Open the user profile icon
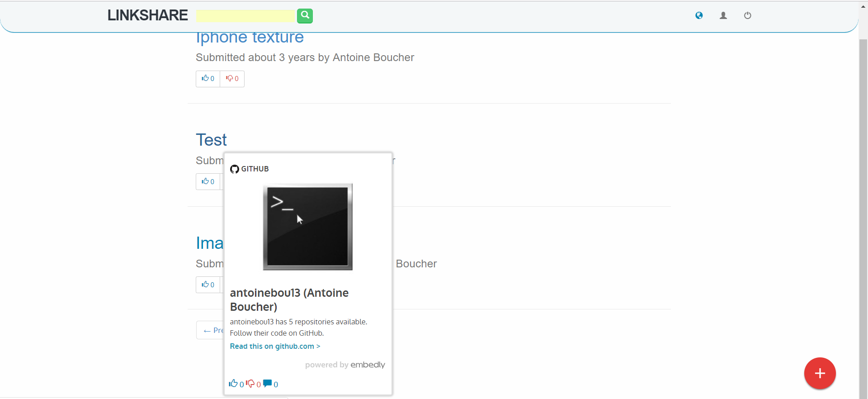 coord(723,15)
